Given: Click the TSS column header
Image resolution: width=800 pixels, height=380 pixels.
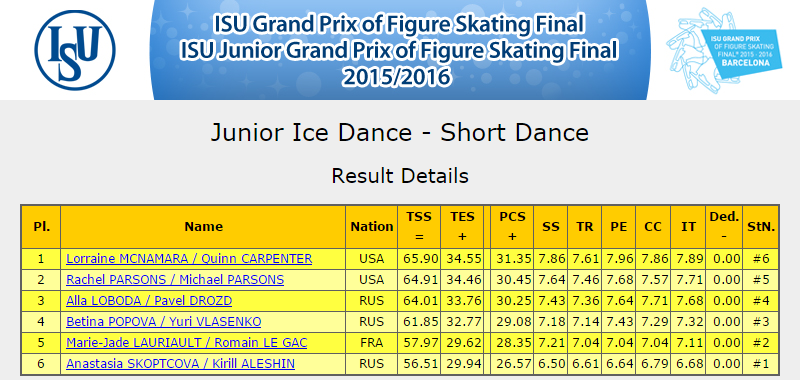Looking at the screenshot, I should tap(419, 226).
